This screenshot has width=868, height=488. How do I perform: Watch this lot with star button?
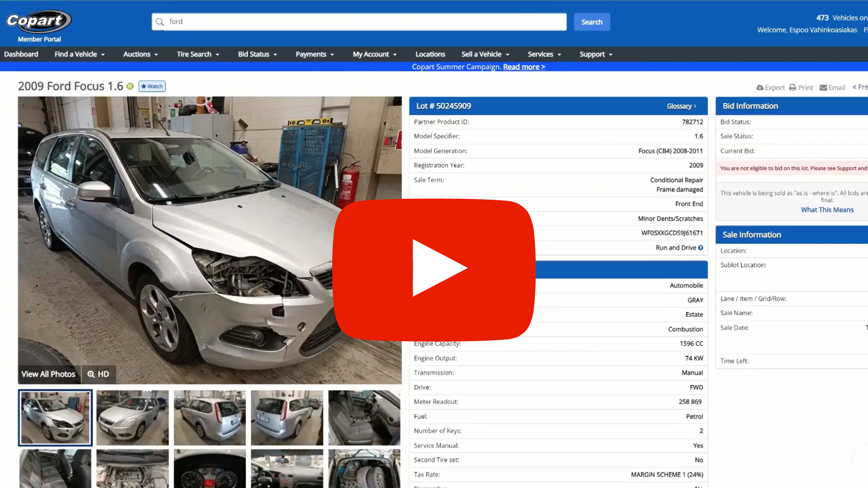(x=152, y=86)
